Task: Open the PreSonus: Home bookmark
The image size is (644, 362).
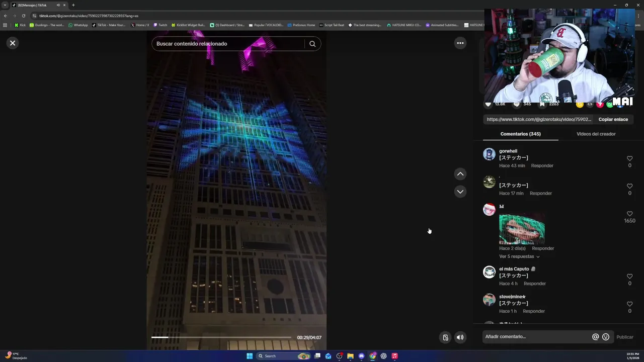Action: tap(301, 25)
